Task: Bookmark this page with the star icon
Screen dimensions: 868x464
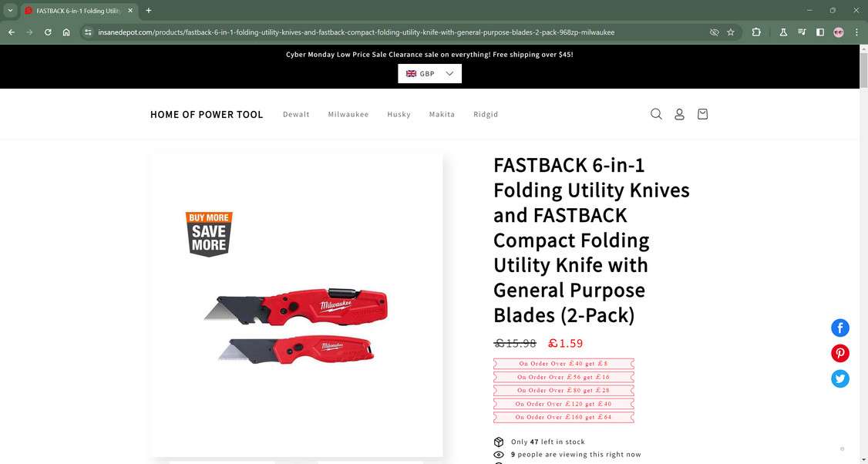Action: coord(731,32)
